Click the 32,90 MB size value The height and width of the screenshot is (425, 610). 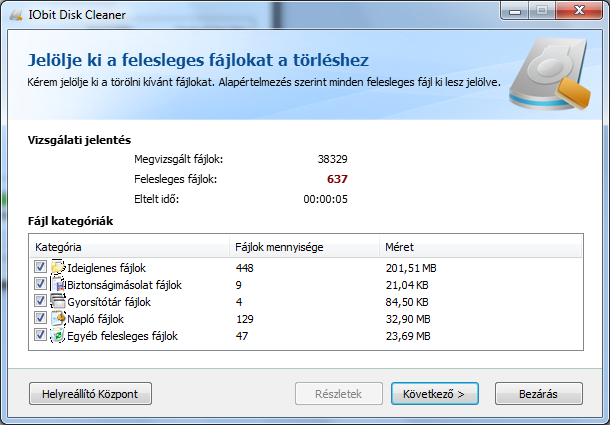[x=408, y=319]
